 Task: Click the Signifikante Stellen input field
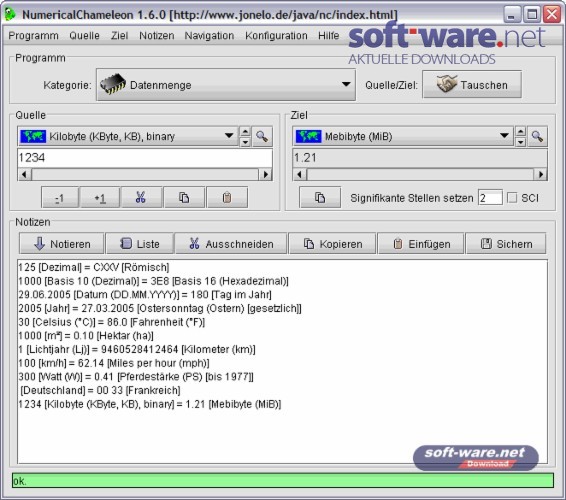pos(490,197)
